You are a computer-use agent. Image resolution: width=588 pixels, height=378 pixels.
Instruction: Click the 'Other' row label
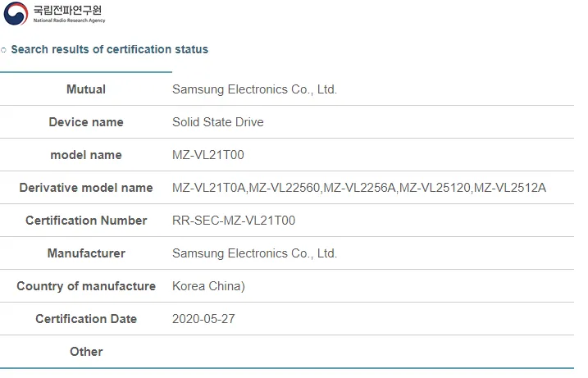pyautogui.click(x=86, y=352)
